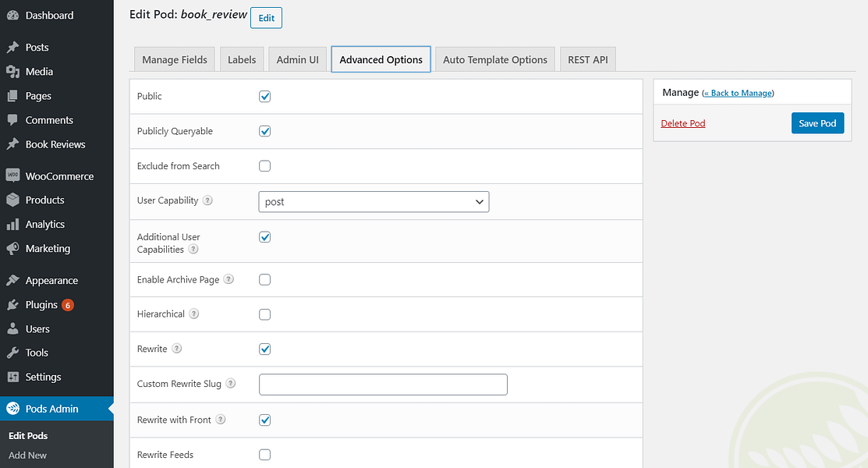Enable the Archive Page option

264,279
